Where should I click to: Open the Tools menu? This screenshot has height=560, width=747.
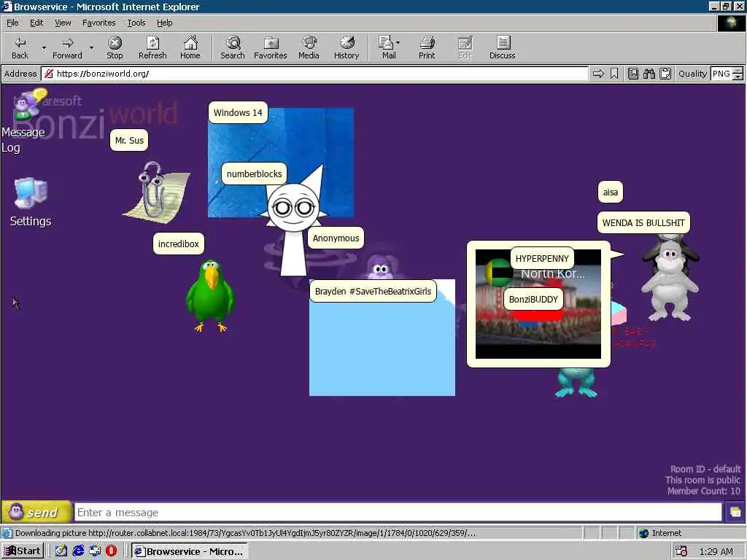tap(136, 23)
